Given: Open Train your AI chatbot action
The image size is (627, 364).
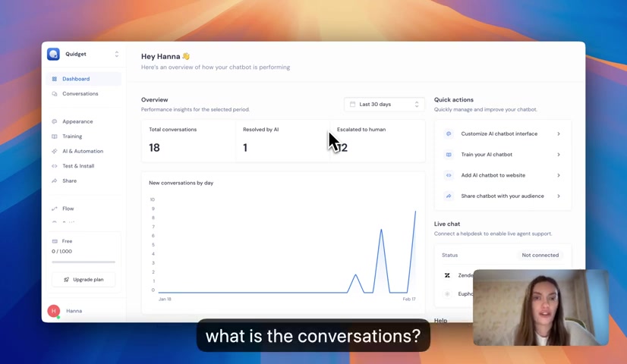Looking at the screenshot, I should pyautogui.click(x=503, y=155).
